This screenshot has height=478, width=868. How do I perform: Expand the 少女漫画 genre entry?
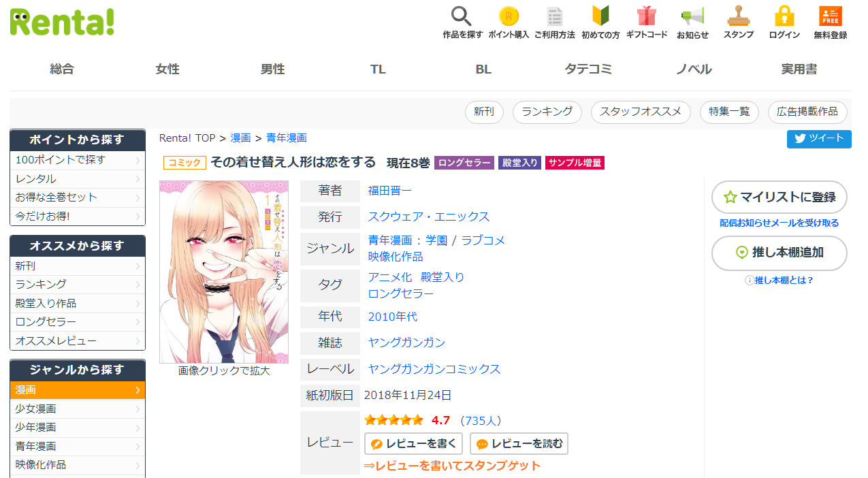pos(78,409)
